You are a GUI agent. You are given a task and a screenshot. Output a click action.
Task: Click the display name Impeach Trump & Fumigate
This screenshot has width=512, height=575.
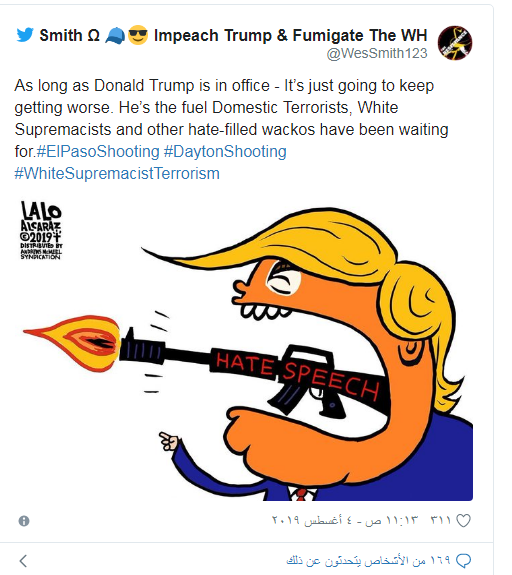pos(290,36)
